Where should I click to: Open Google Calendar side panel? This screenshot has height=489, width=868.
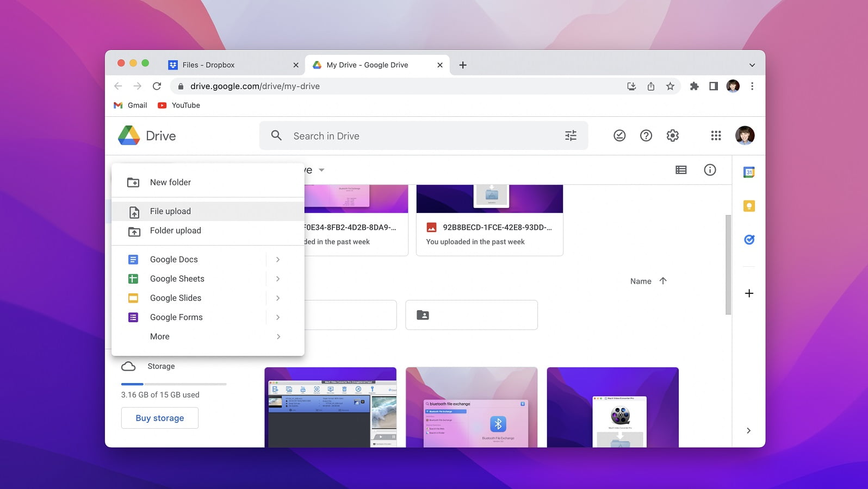click(x=749, y=172)
